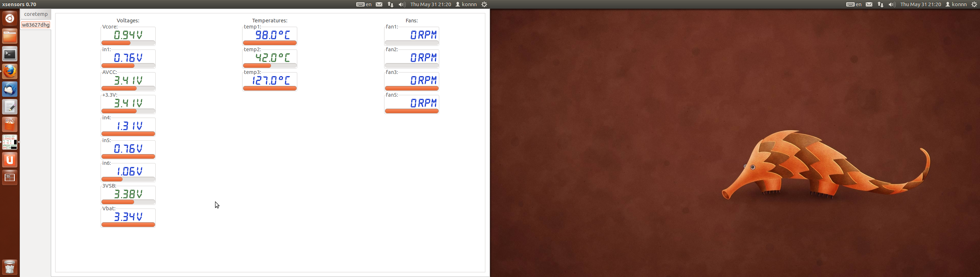The image size is (980, 277).
Task: Select the w83627dhg sensor tab
Action: [36, 25]
